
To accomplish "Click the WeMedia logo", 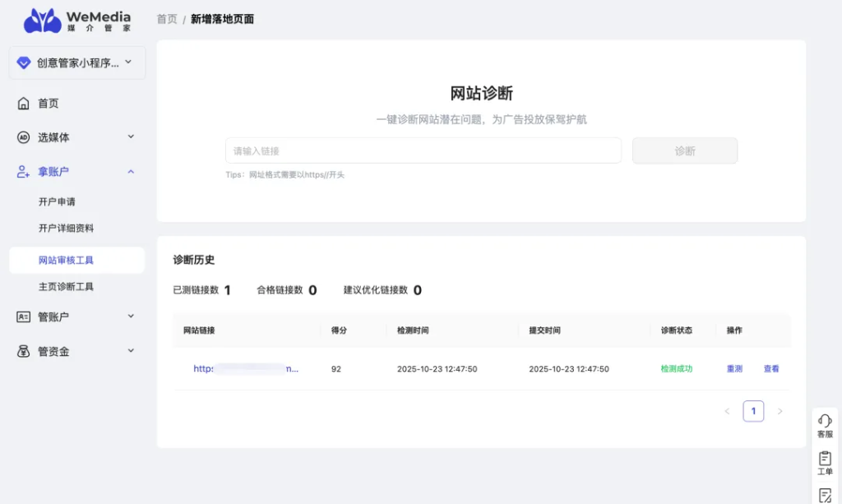I will point(76,21).
